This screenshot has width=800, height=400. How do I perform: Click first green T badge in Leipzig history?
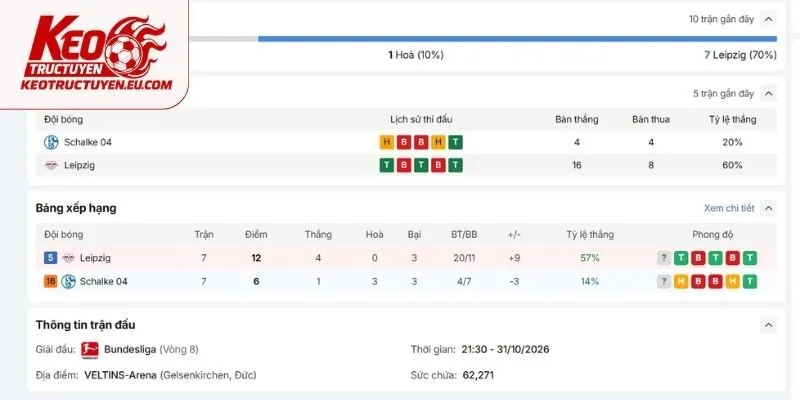click(387, 165)
